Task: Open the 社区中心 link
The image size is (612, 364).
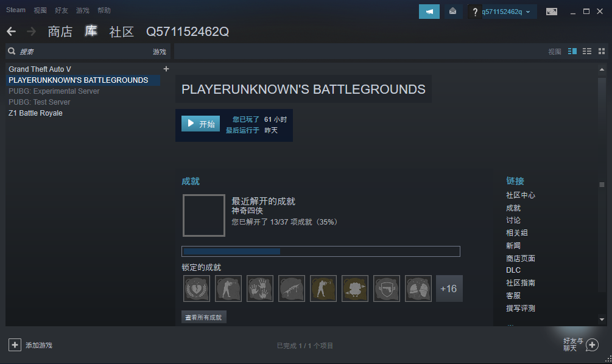Action: (521, 195)
